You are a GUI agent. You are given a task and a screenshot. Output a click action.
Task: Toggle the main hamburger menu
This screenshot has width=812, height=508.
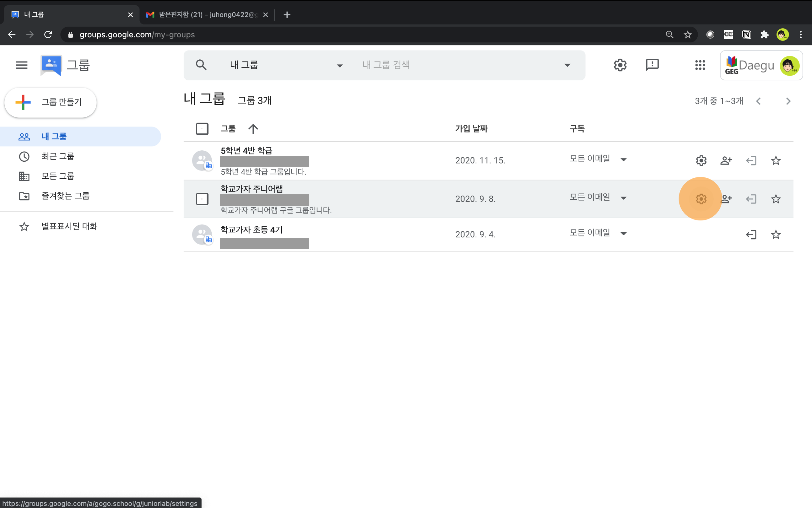coord(21,65)
